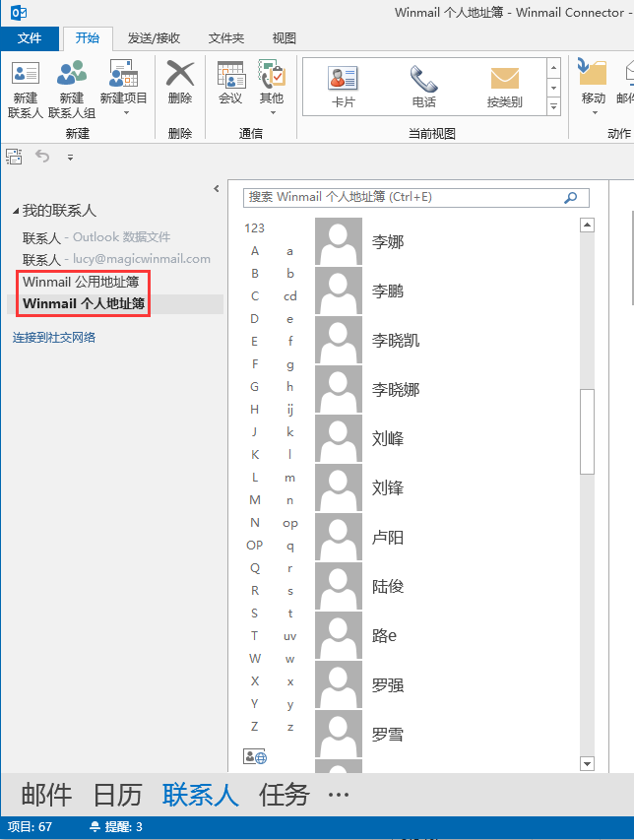634x840 pixels.
Task: Open the Send/Receive (发送/接收) tab
Action: click(x=154, y=38)
